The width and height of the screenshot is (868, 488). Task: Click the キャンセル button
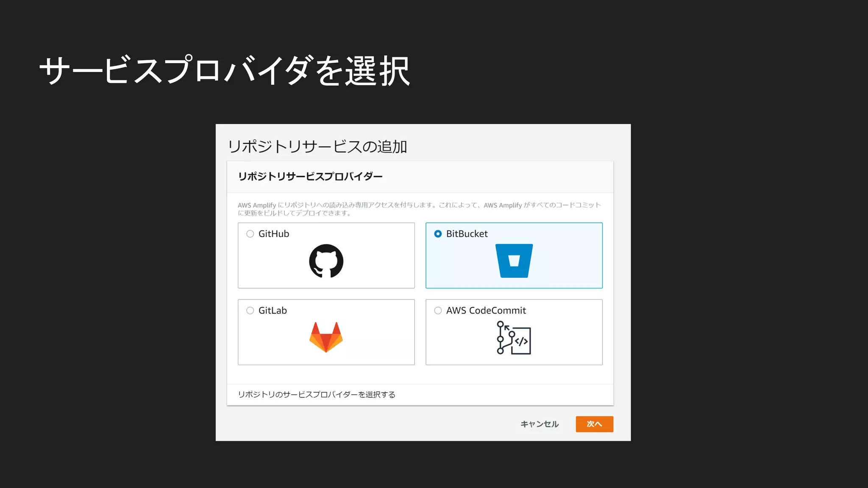point(540,424)
